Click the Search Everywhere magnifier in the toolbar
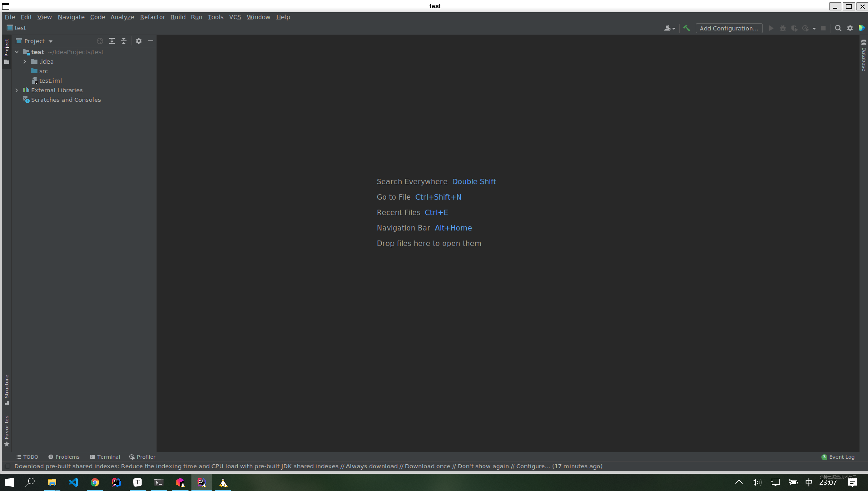 tap(838, 28)
